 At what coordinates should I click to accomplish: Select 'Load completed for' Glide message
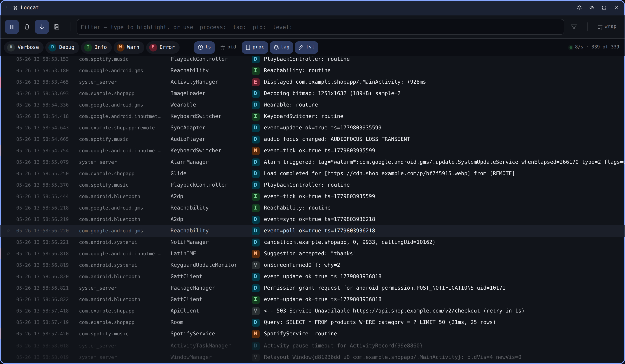389,173
